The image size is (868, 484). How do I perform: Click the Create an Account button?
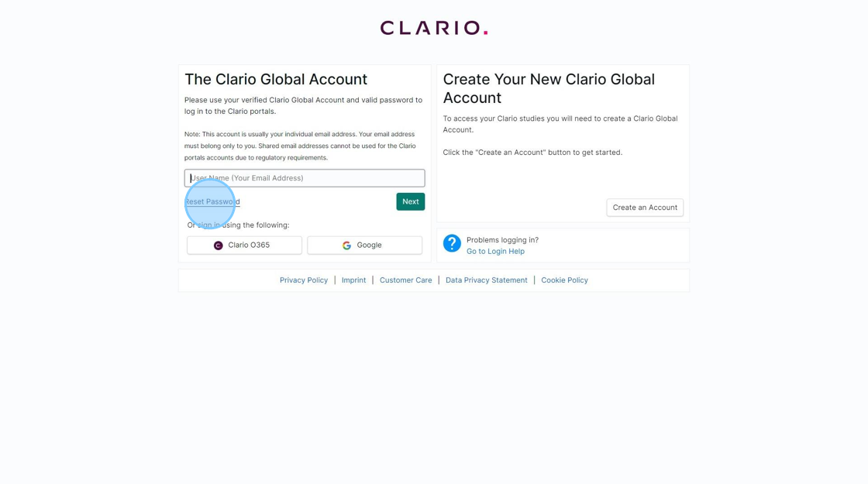click(645, 208)
